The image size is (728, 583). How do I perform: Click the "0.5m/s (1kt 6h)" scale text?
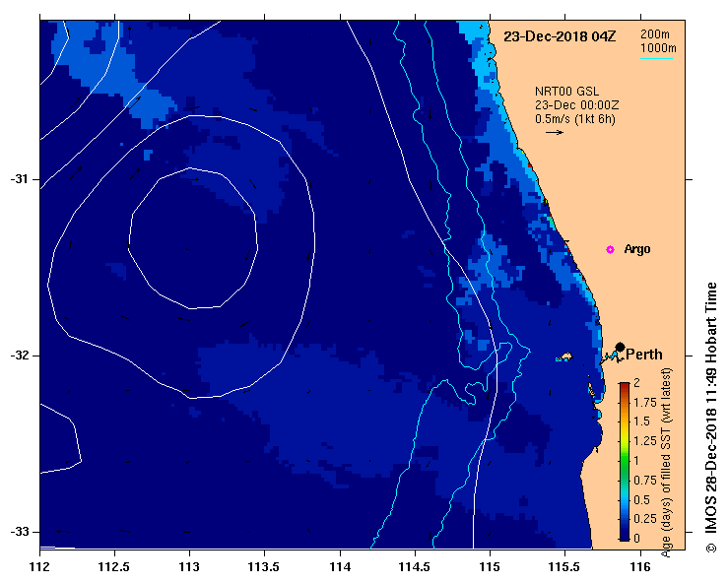[575, 119]
